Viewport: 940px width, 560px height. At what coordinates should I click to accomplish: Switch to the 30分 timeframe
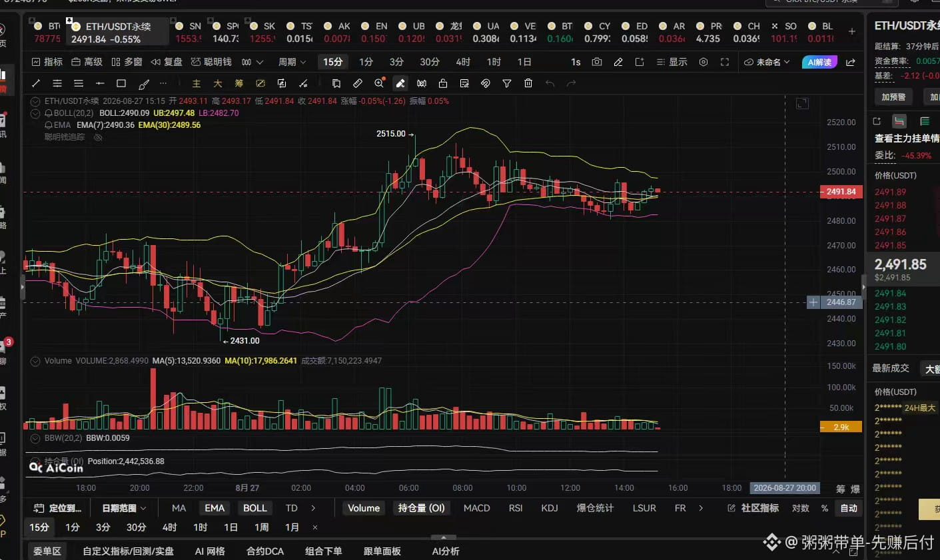(430, 62)
